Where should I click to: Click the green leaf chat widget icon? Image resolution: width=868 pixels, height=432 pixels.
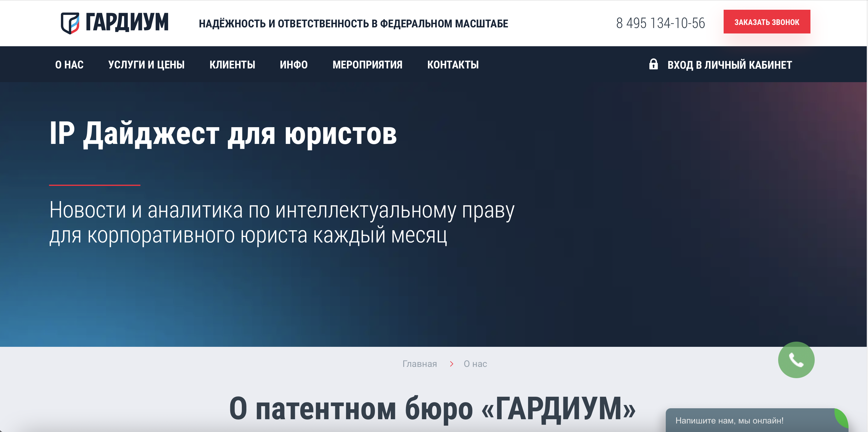pos(842,419)
